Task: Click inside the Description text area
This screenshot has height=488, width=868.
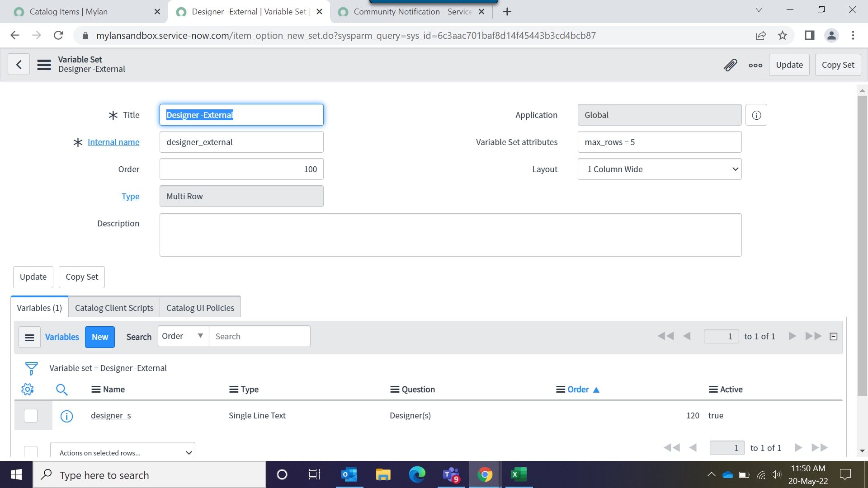Action: click(x=450, y=235)
